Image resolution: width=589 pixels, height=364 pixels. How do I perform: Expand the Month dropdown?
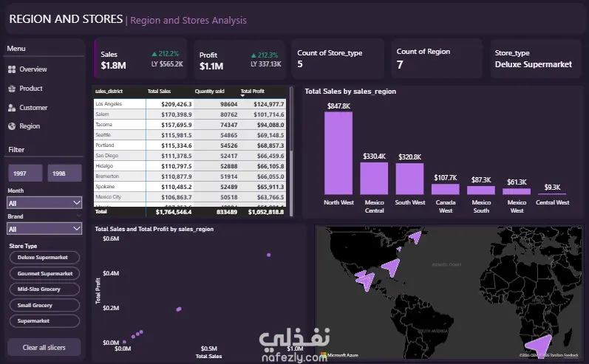tap(44, 203)
